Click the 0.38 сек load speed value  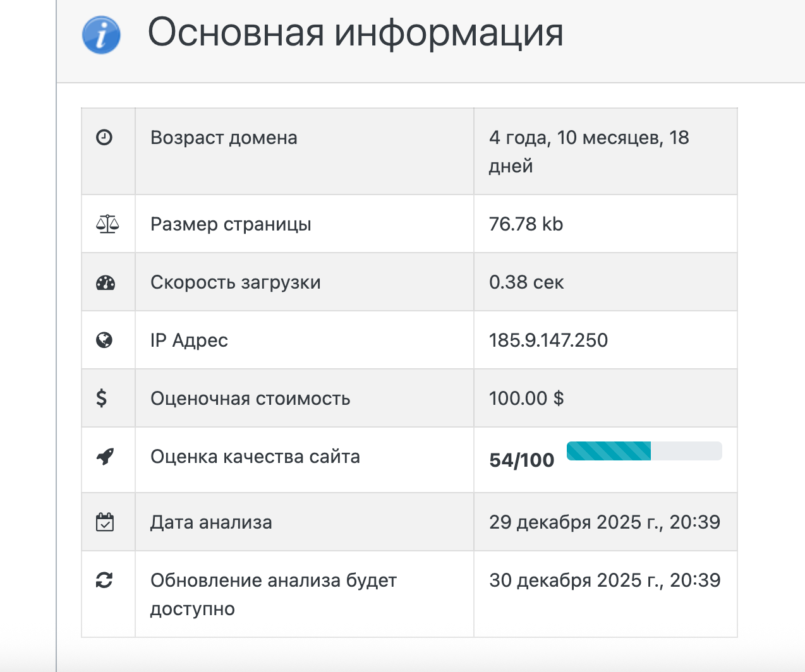pyautogui.click(x=526, y=282)
